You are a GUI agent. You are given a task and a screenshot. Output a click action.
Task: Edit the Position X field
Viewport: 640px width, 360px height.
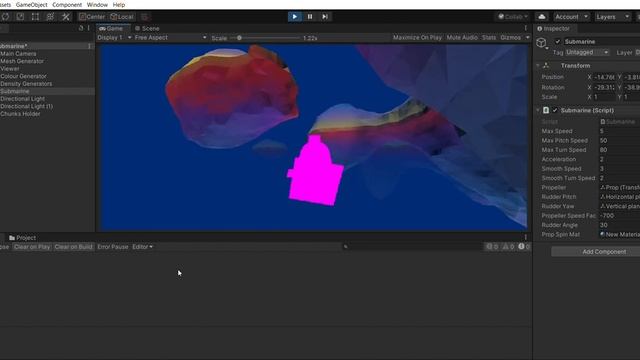coord(604,77)
